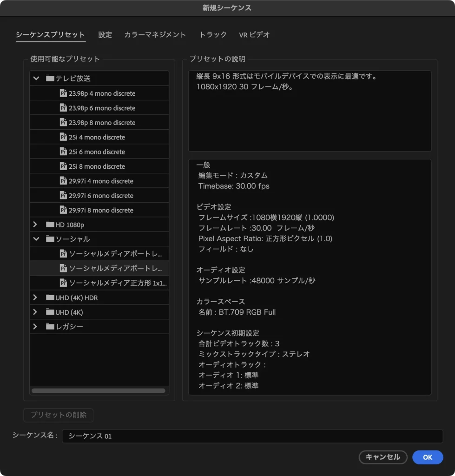The height and width of the screenshot is (476, 455).
Task: Select the Pr icon beside 23.98p 8 mono discrete
Action: coord(63,122)
